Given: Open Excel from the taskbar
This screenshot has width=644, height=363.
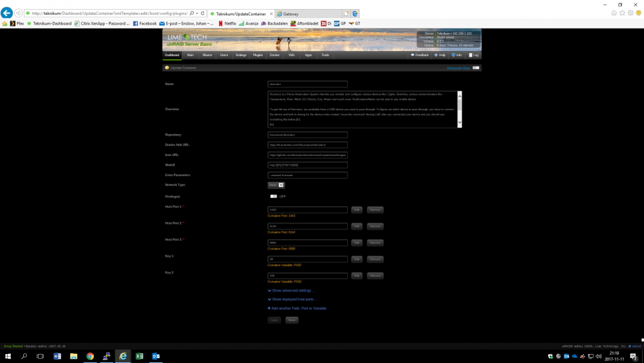Looking at the screenshot, I should 139,357.
